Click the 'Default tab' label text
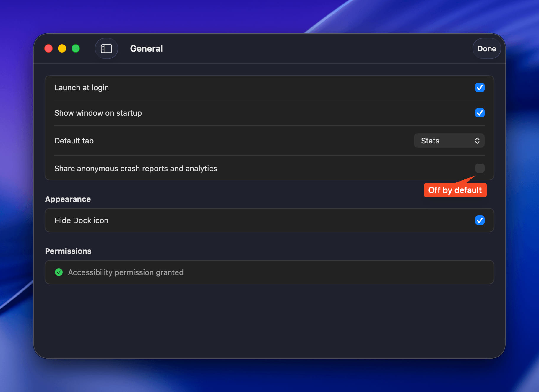The width and height of the screenshot is (539, 392). click(74, 141)
